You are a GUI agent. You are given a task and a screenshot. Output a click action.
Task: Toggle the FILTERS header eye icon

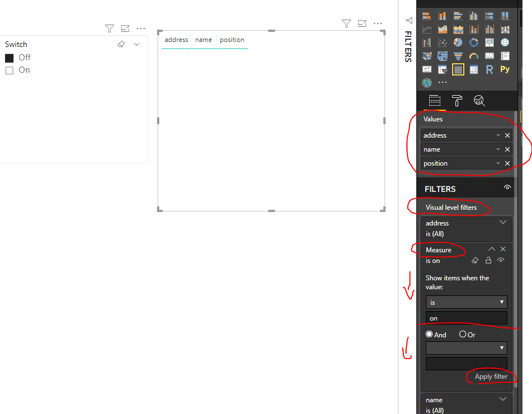coord(507,187)
